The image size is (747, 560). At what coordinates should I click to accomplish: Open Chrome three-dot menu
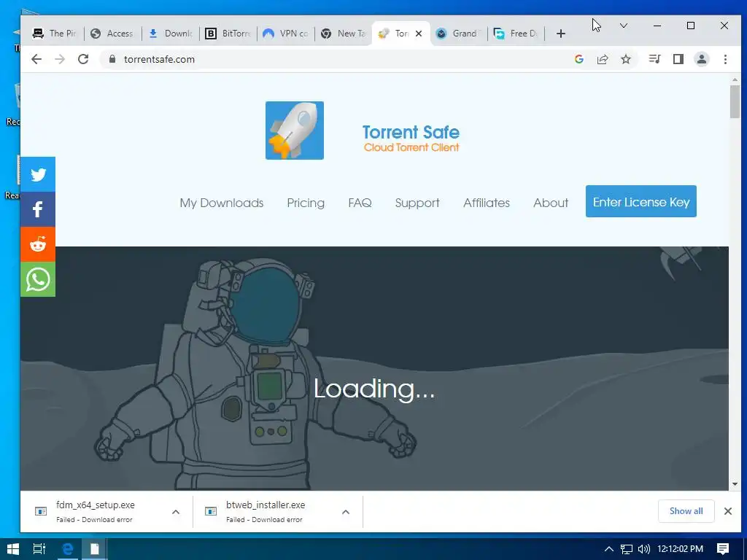click(x=725, y=59)
